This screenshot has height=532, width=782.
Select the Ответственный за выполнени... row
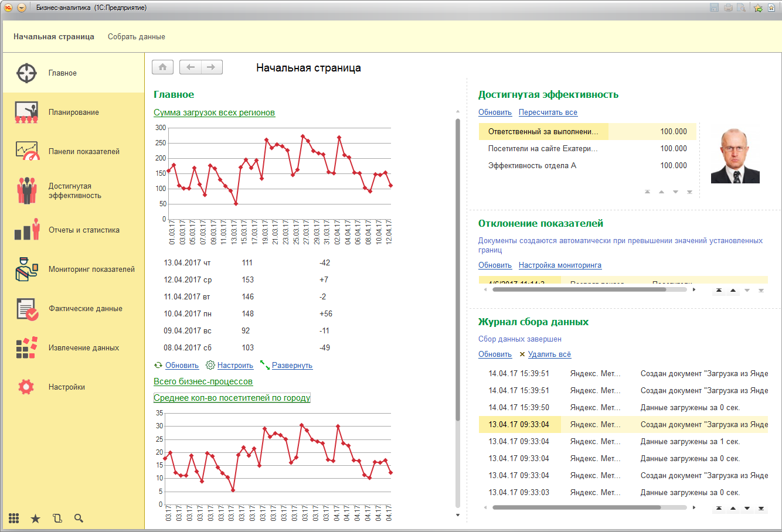tap(587, 131)
